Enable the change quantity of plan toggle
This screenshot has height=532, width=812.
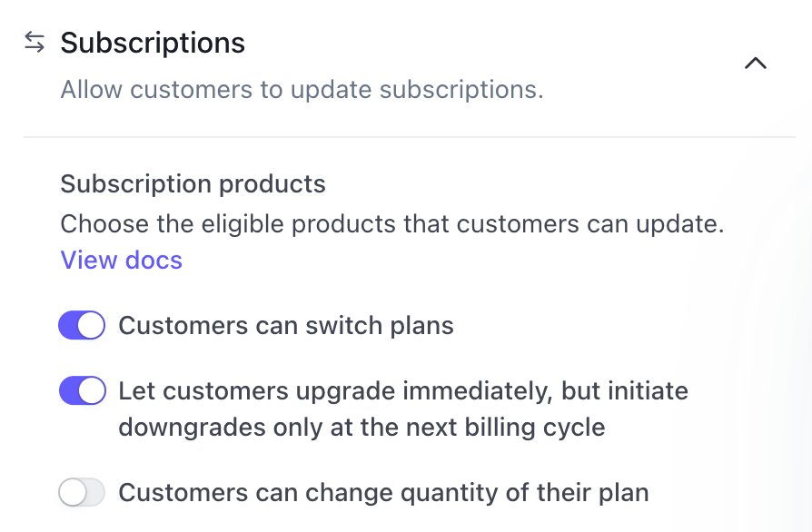pos(82,493)
